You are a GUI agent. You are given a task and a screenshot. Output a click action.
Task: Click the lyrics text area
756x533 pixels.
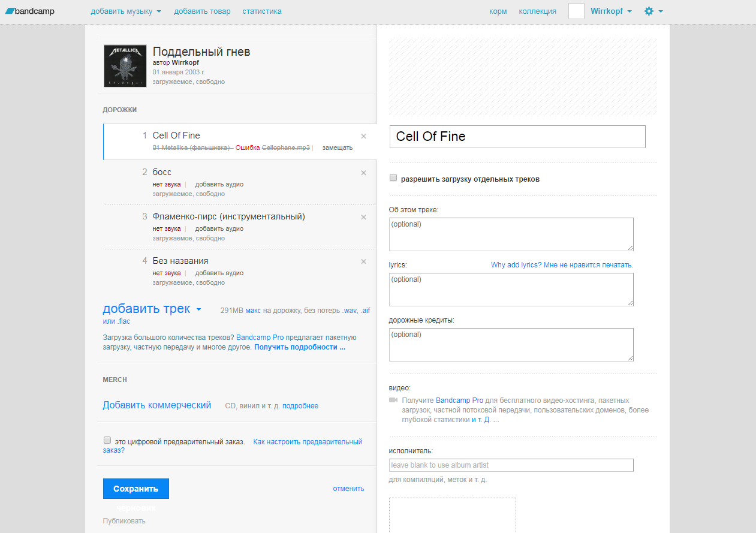511,290
